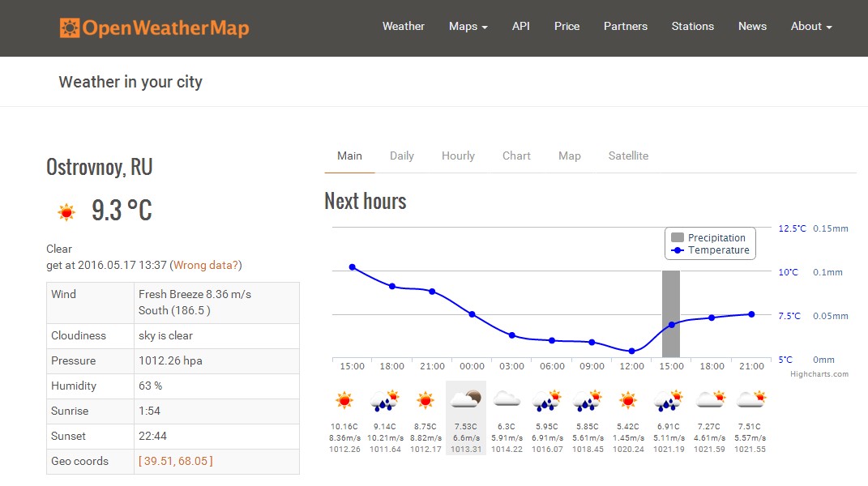
Task: Switch to the Hourly tab
Action: point(458,156)
